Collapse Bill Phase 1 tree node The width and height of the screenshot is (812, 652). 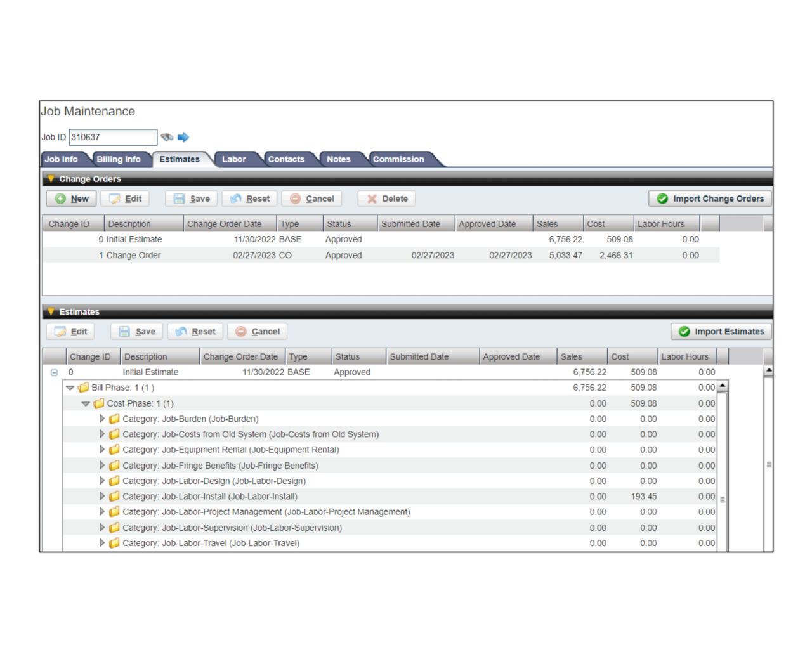point(70,388)
